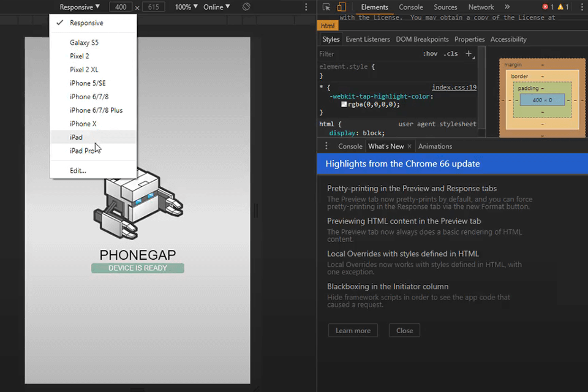Select the What's New drawer tab

click(x=386, y=146)
